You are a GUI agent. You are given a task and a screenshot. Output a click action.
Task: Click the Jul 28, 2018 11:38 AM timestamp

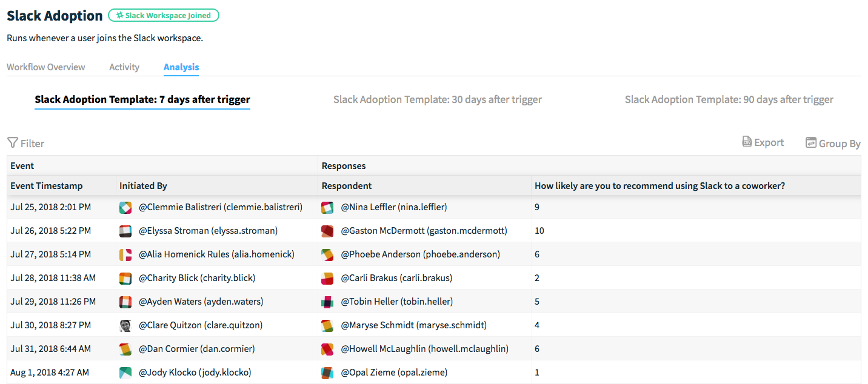53,278
